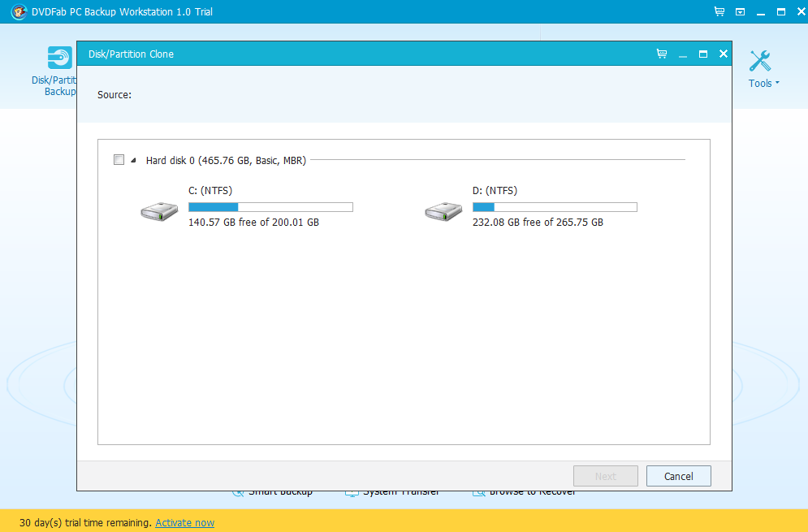
Task: Open the Disk/Partition Backup icon
Action: click(60, 58)
